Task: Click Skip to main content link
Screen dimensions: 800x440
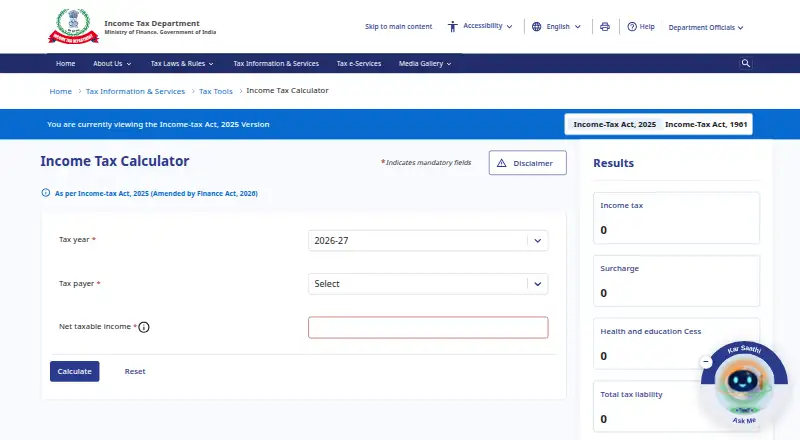Action: click(x=398, y=27)
